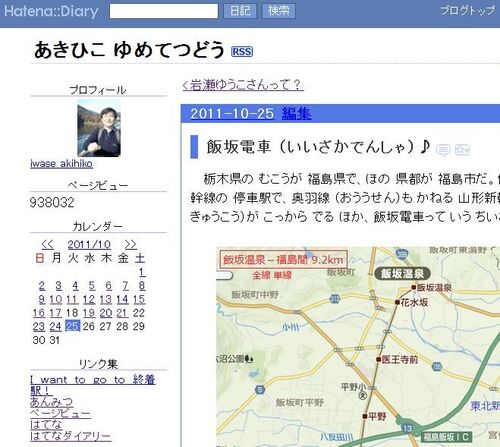Select calendar day 17
Screen dimensions: 500x447
(56, 313)
